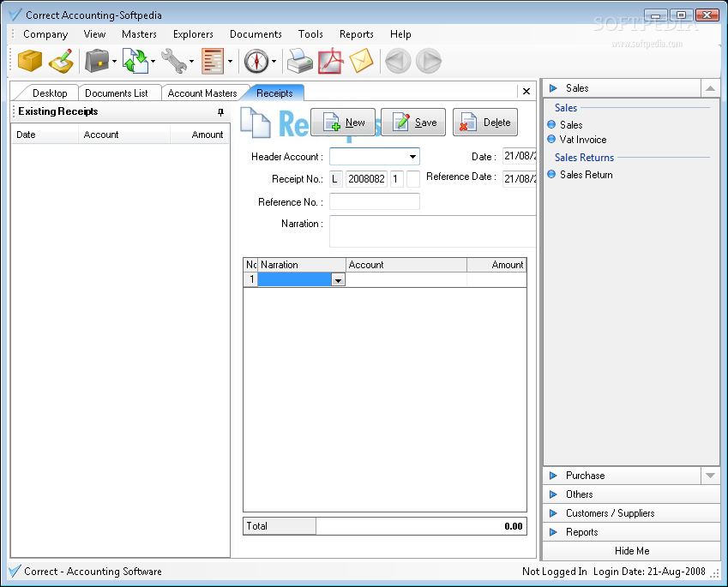
Task: Click the PDF export icon
Action: tap(331, 61)
